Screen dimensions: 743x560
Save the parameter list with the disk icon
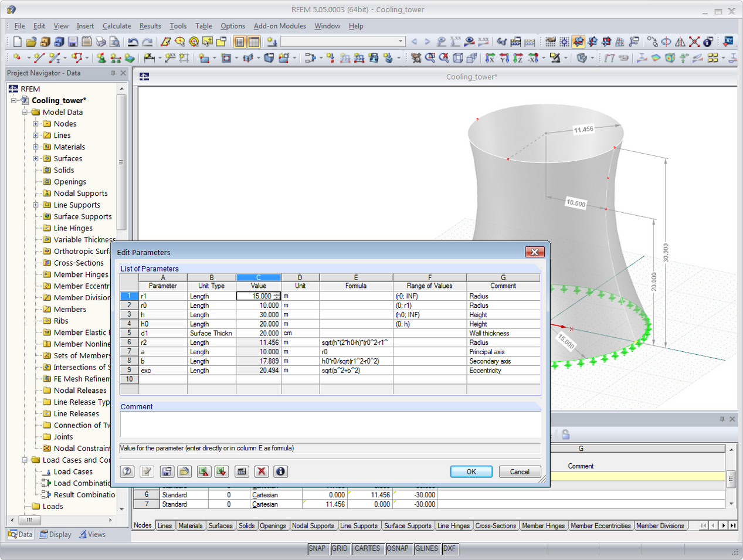pos(167,471)
